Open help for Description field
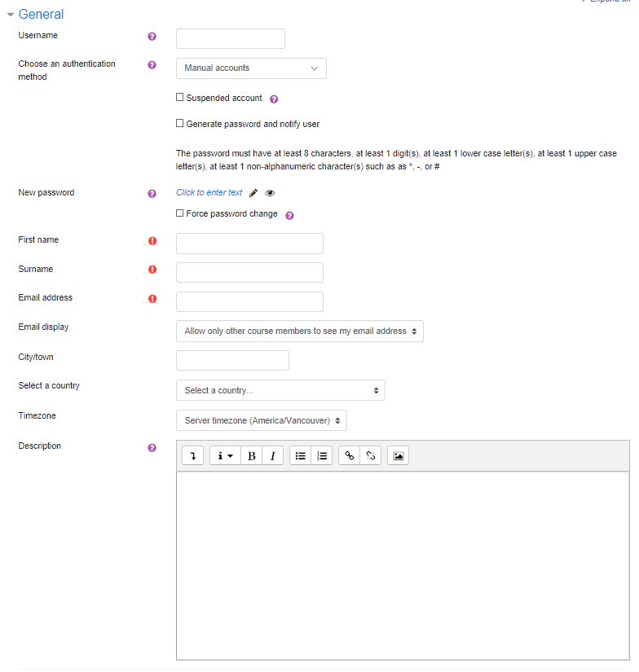Image resolution: width=639 pixels, height=672 pixels. (152, 448)
